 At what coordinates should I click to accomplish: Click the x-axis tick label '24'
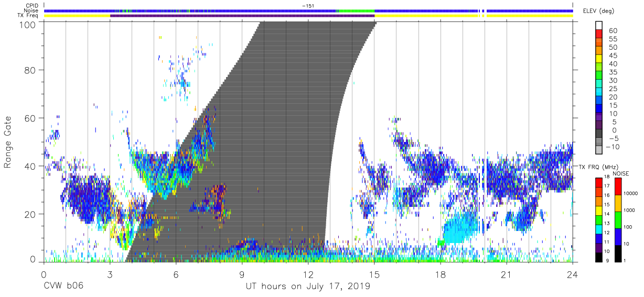coord(573,274)
